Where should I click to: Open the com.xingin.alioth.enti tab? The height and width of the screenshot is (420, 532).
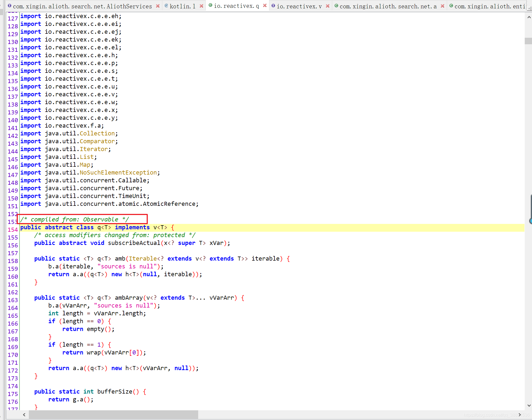pos(490,6)
